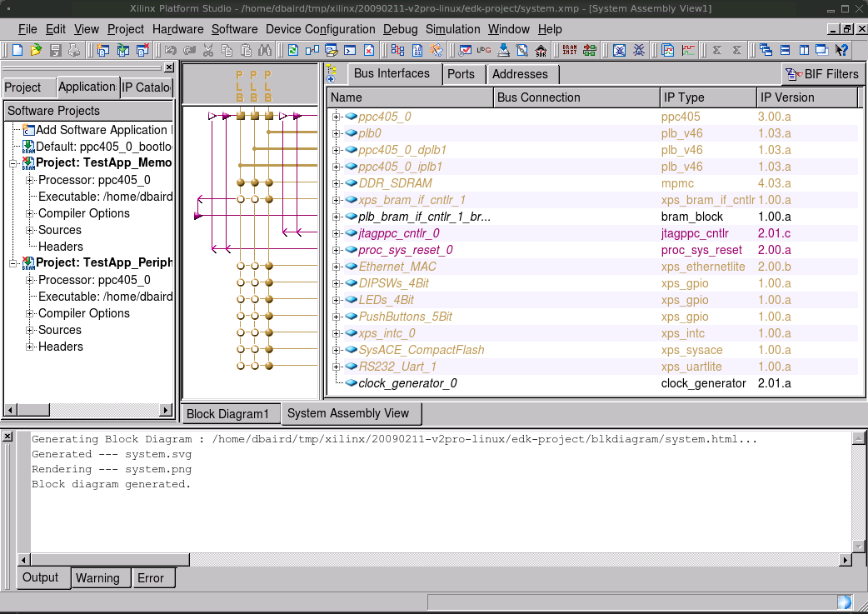
Task: Click the Tile windows vertically icon
Action: pos(804,50)
